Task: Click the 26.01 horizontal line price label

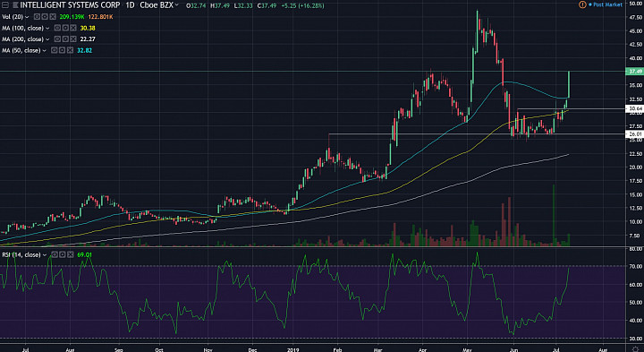Action: [x=635, y=134]
